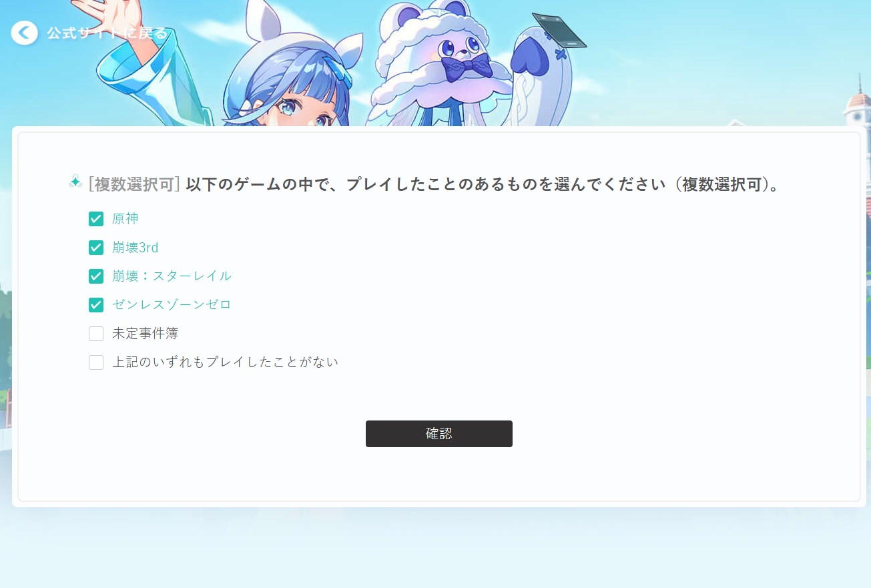The width and height of the screenshot is (871, 588).
Task: Uncheck ゼンレスゾーンゼロ checkbox
Action: (x=96, y=305)
